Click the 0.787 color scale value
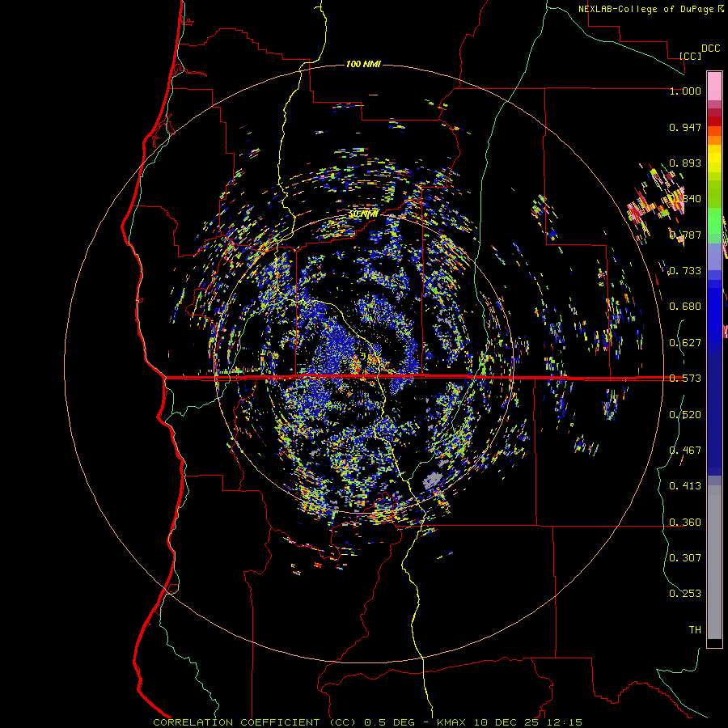This screenshot has width=728, height=728. [685, 235]
